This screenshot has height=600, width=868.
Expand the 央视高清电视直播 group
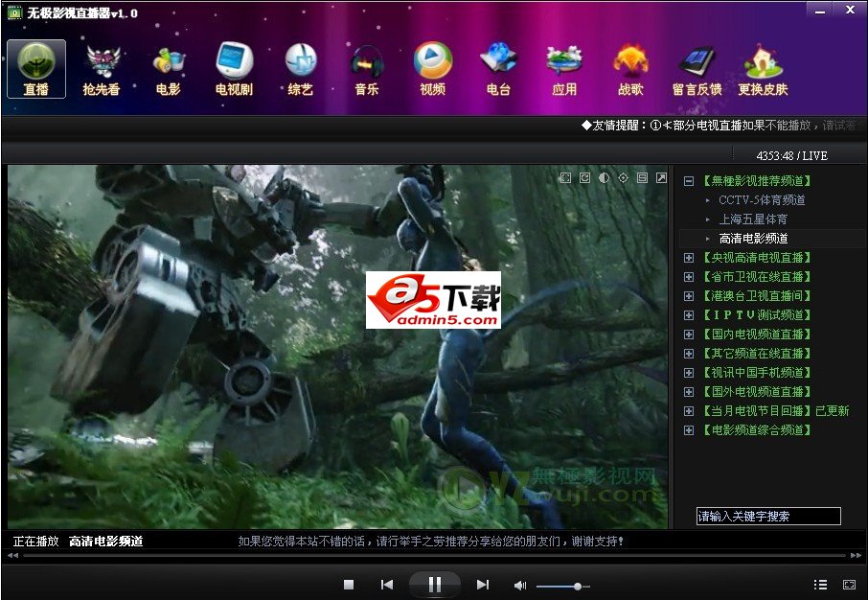(x=689, y=258)
